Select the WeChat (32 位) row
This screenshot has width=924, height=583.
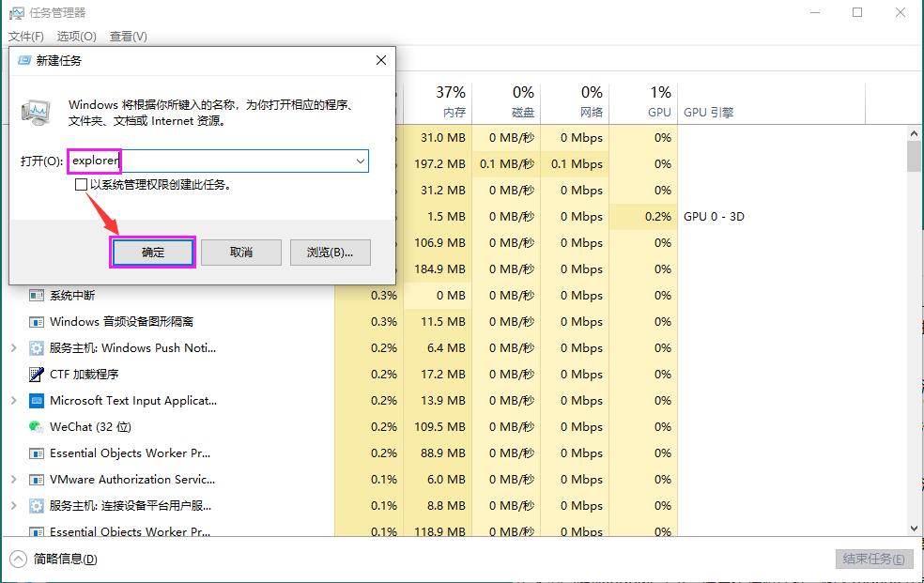[454, 427]
